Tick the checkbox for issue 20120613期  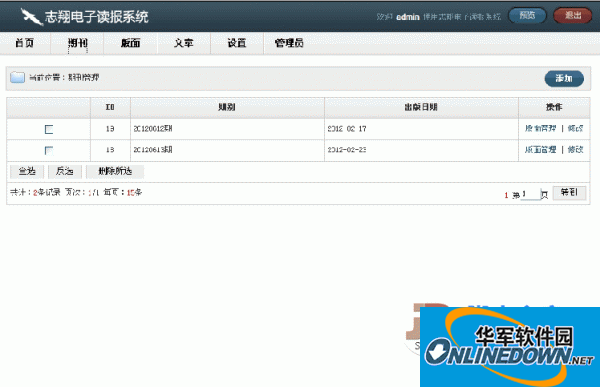(x=49, y=150)
